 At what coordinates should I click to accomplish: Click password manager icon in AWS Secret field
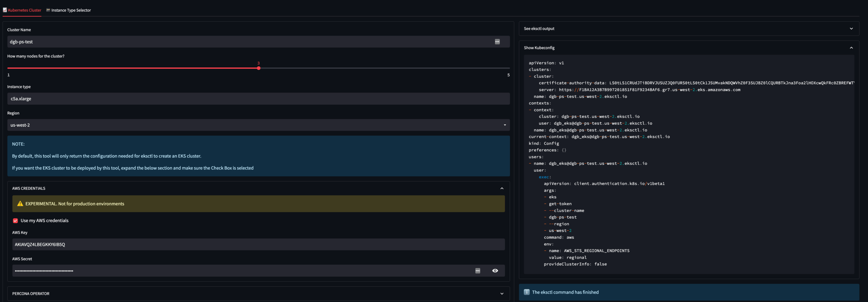(x=477, y=271)
